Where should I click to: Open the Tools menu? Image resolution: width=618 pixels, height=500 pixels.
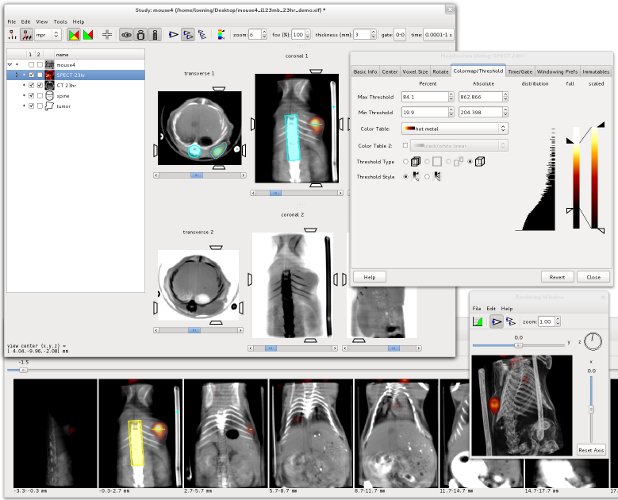(x=60, y=21)
